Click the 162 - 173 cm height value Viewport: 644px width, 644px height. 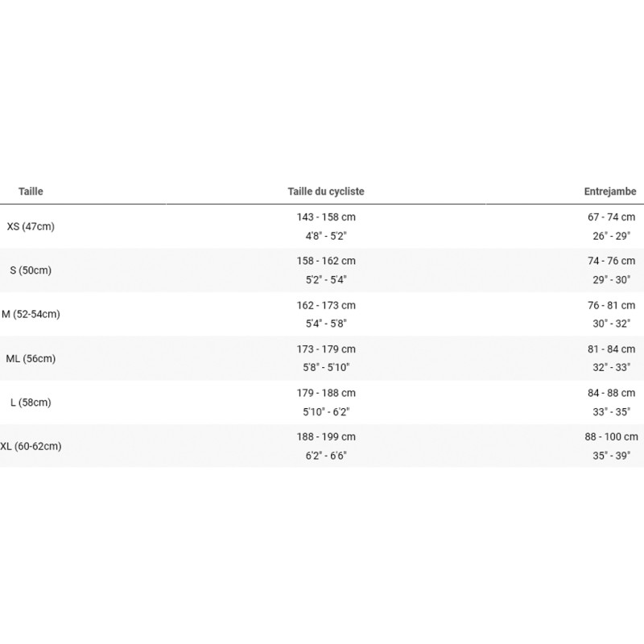point(326,305)
